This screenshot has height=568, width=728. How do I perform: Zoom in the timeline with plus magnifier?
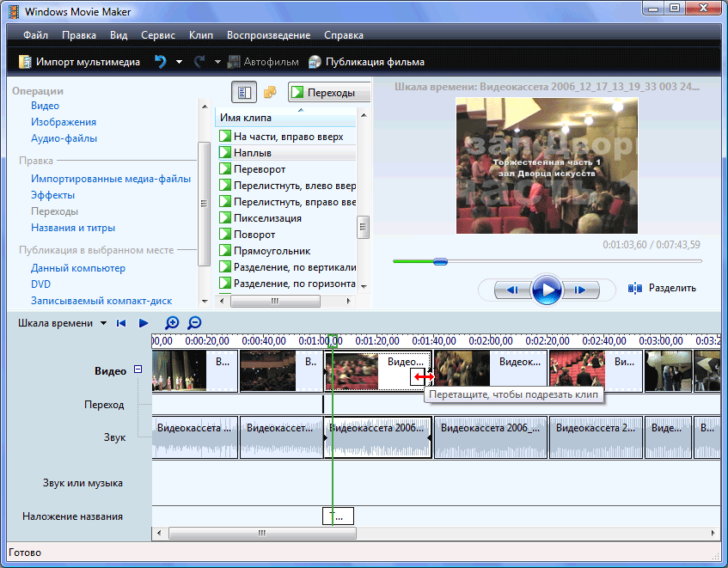172,322
